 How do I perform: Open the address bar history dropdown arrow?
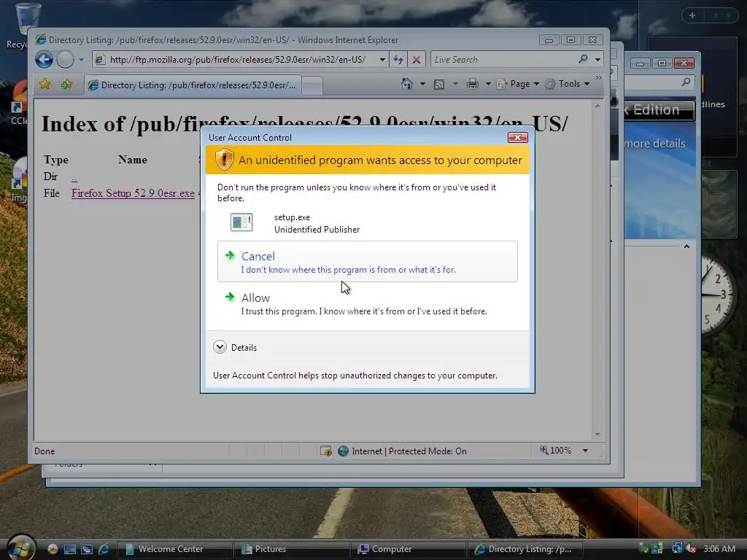(x=382, y=60)
